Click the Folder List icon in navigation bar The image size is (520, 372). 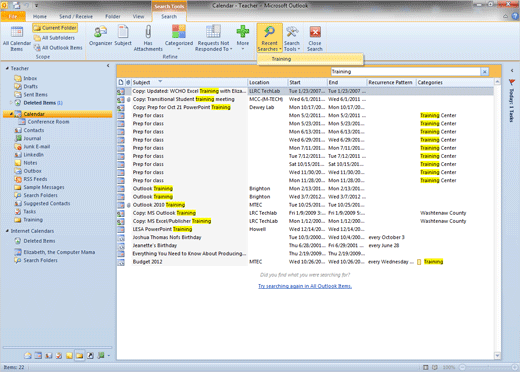point(79,356)
